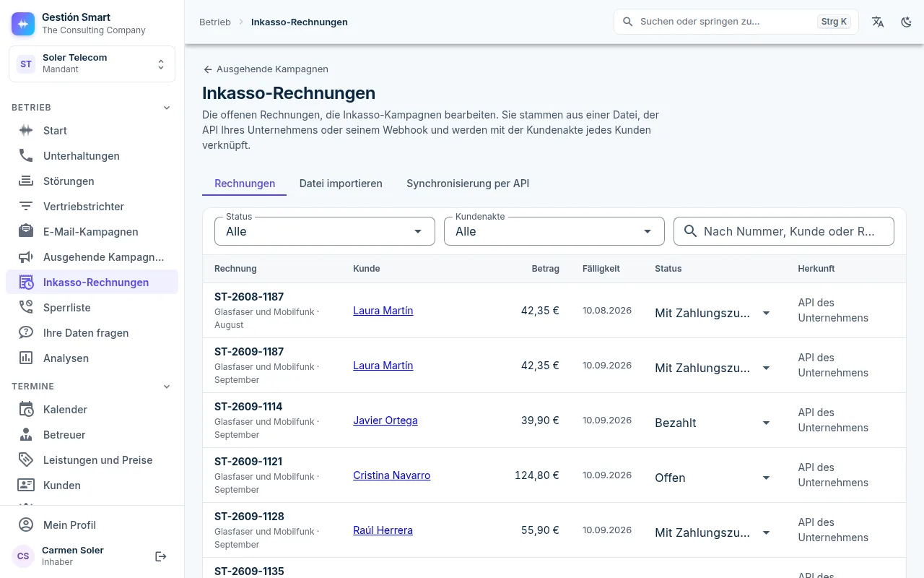Click the Strg K shortcut badge
Image resolution: width=924 pixels, height=578 pixels.
pos(834,22)
